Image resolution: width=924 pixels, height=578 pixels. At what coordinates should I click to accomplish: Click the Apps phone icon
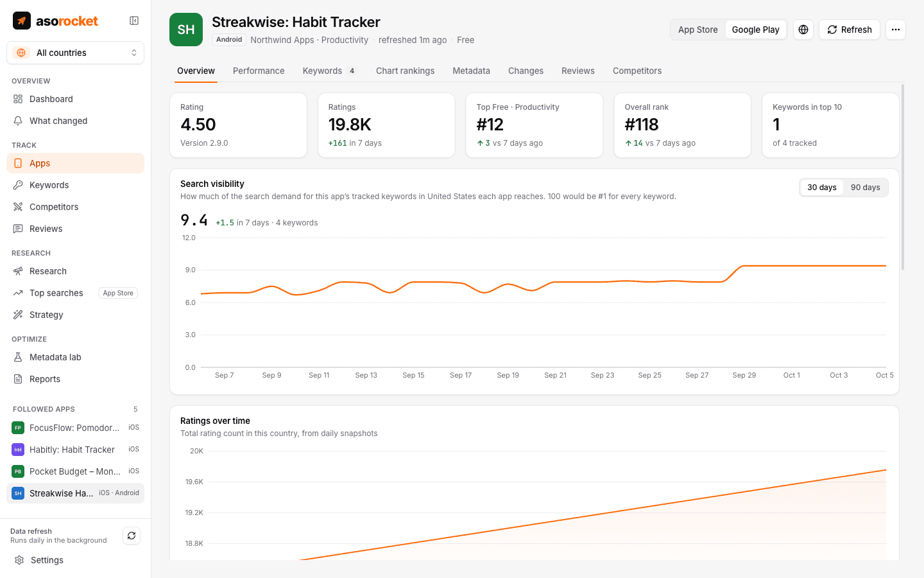18,163
